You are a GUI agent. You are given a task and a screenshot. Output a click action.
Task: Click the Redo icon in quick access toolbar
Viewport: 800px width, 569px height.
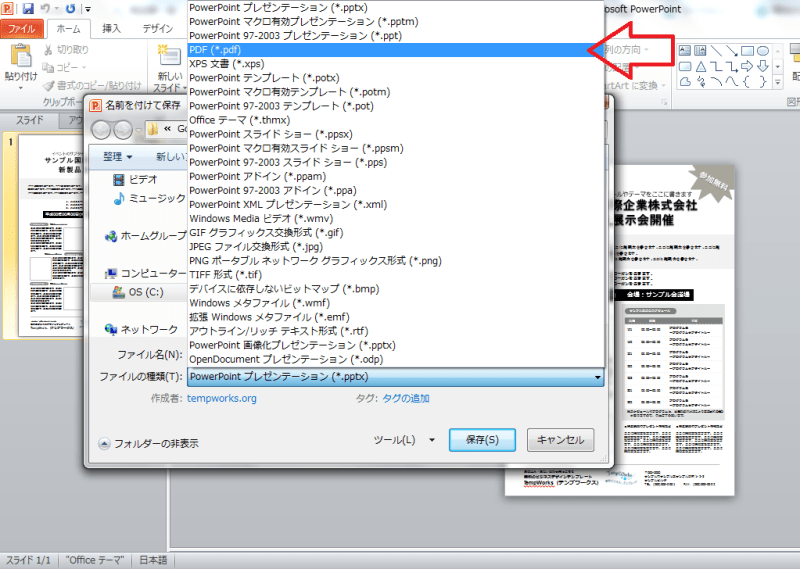click(x=70, y=8)
